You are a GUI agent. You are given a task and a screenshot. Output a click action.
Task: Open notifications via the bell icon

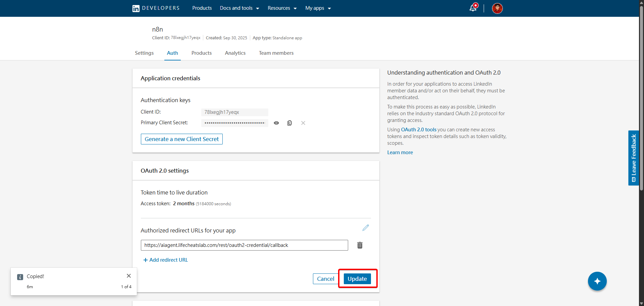(473, 8)
